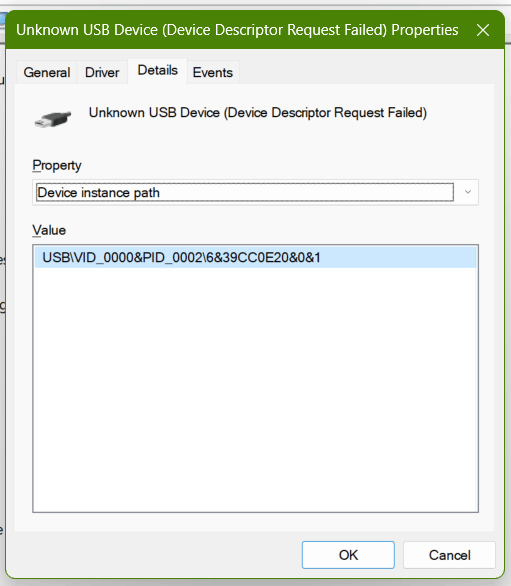Click the background window edge at left
Screen dimensions: 511x586
[x=2, y=299]
